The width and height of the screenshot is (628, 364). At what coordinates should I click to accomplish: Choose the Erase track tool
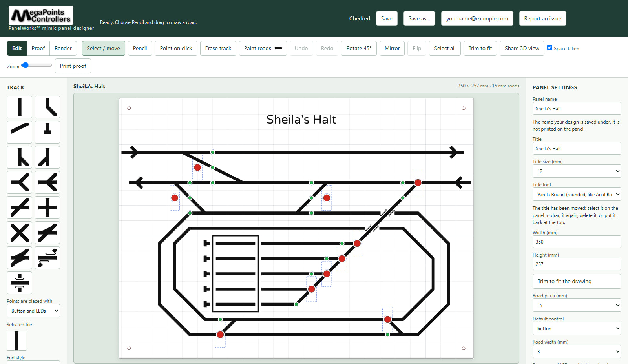pyautogui.click(x=218, y=48)
